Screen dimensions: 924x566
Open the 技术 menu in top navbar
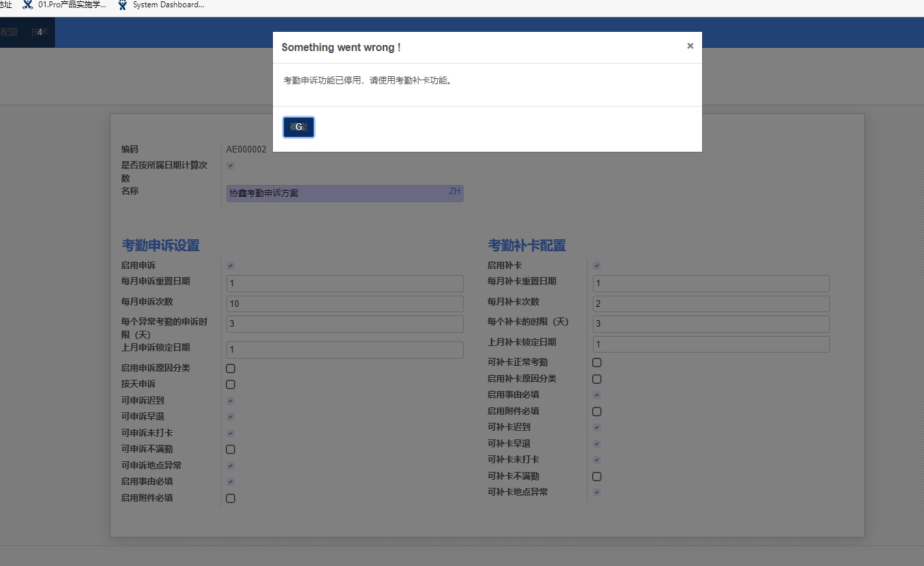[x=40, y=32]
